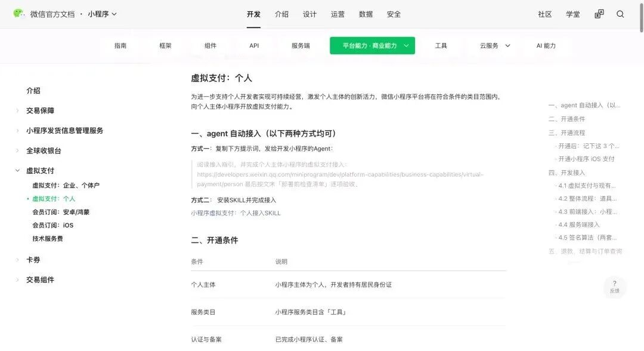Expand the 平台能力·商业能力 dropdown

[372, 45]
